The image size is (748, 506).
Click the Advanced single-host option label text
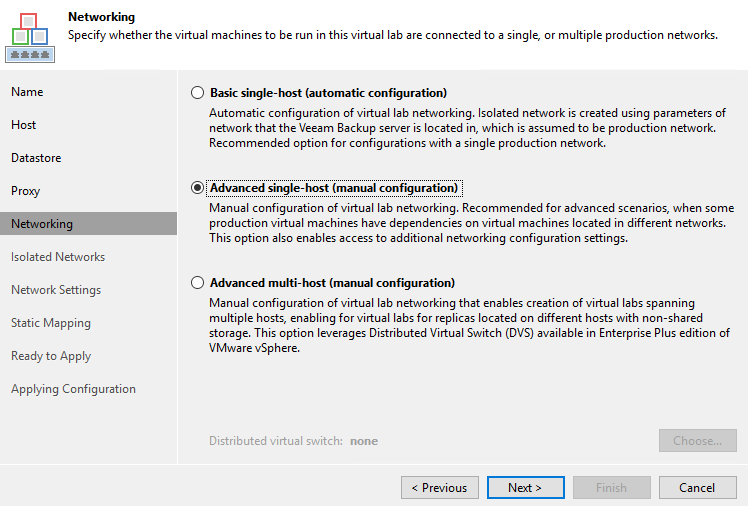point(334,188)
